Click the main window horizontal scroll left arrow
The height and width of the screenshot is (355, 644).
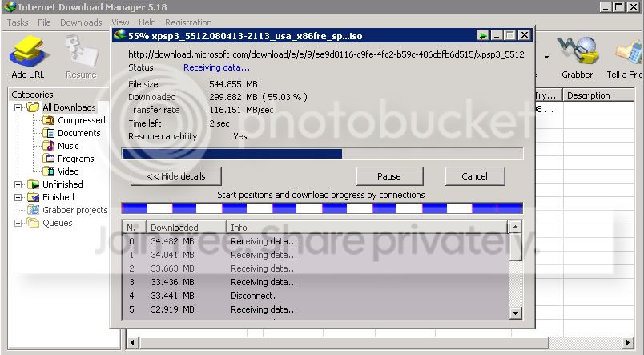pos(132,342)
